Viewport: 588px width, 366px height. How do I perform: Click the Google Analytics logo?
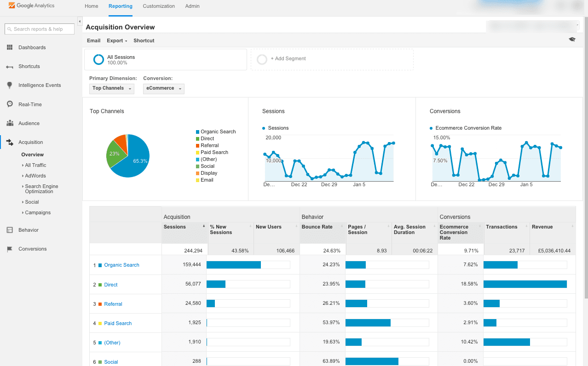point(31,6)
